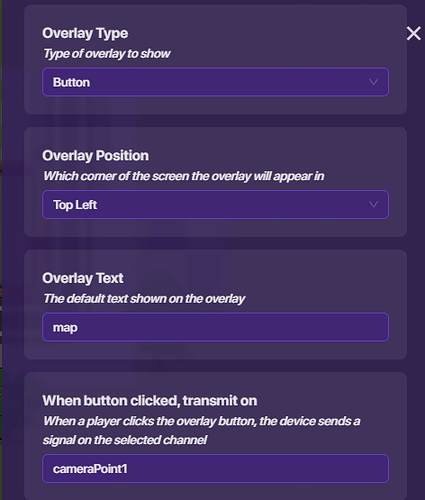Image resolution: width=425 pixels, height=500 pixels.
Task: Open the Overlay Type dropdown
Action: 215,82
